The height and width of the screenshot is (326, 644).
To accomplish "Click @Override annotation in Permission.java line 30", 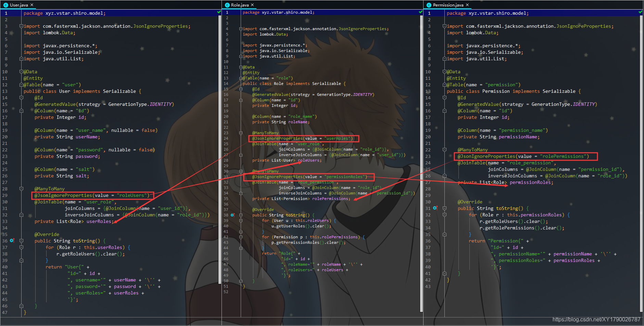I will 470,202.
